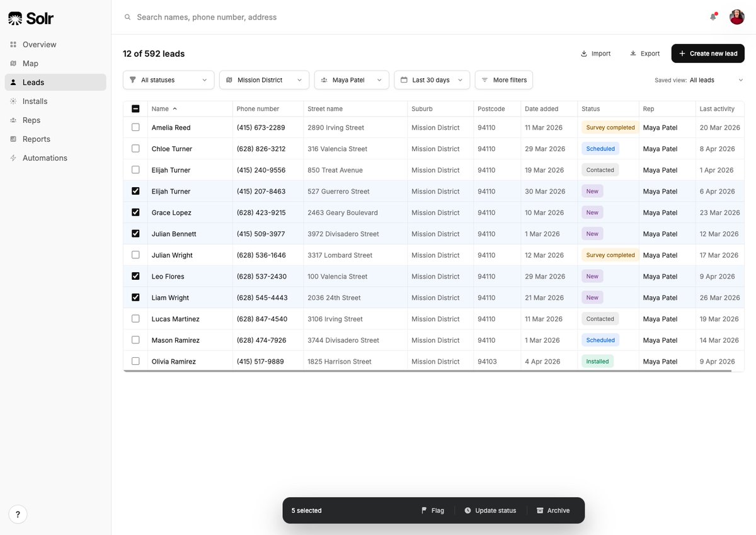Image resolution: width=756 pixels, height=535 pixels.
Task: Click the Solr logo
Action: pos(31,18)
